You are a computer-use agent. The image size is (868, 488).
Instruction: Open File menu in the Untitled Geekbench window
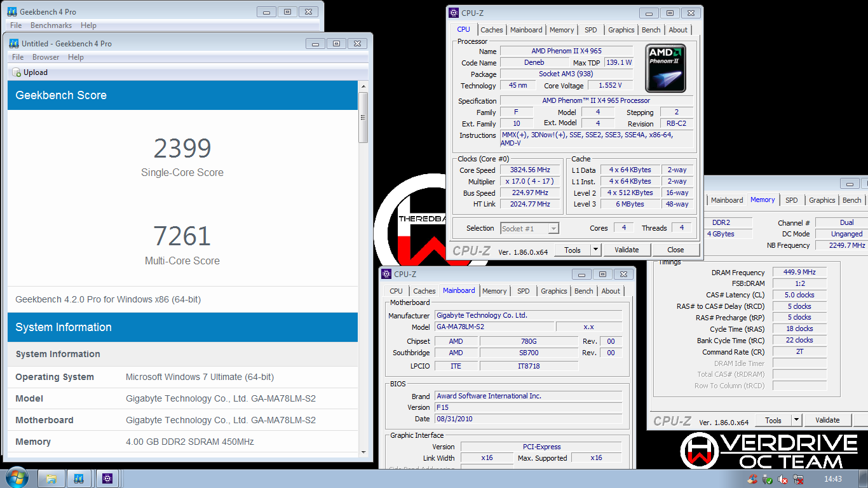pyautogui.click(x=18, y=57)
